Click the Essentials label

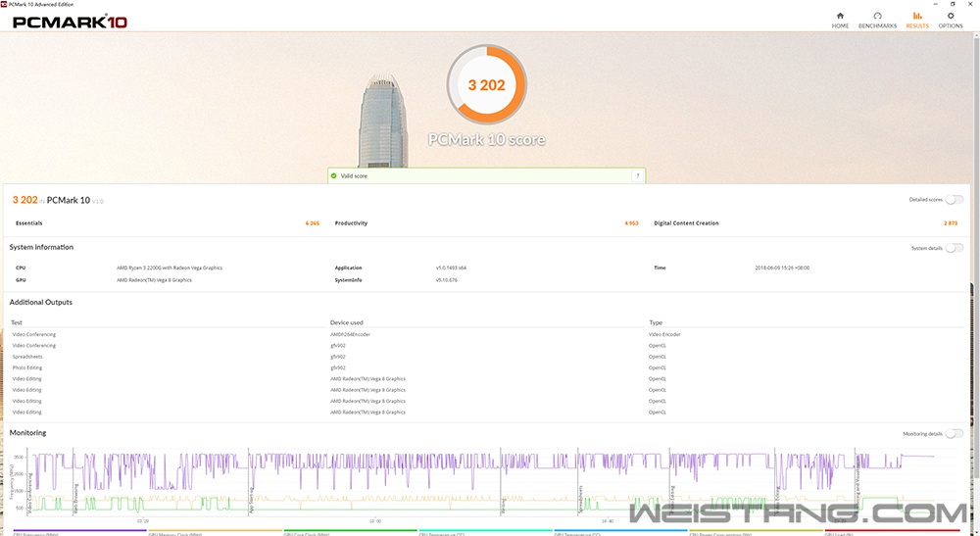[x=28, y=223]
